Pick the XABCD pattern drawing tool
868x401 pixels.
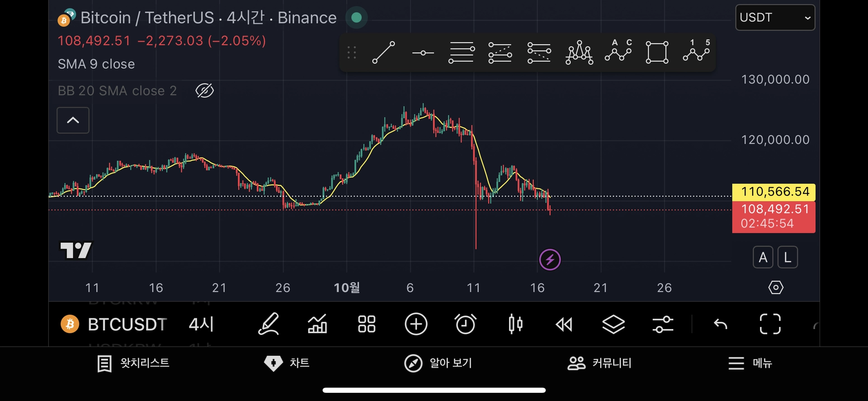click(x=579, y=53)
